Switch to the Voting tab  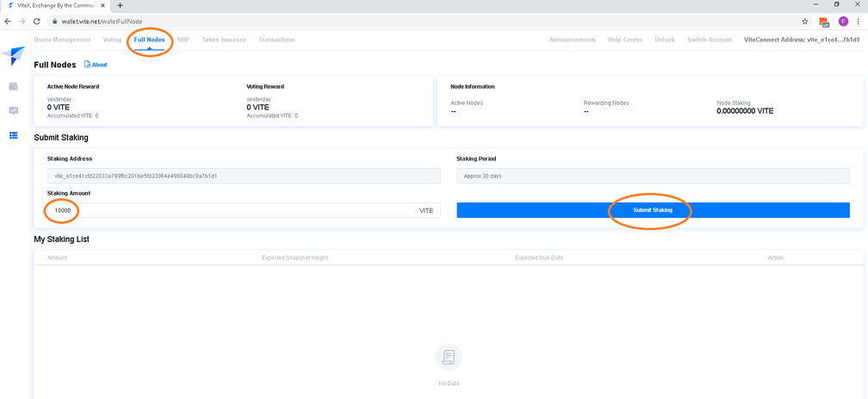pos(112,40)
